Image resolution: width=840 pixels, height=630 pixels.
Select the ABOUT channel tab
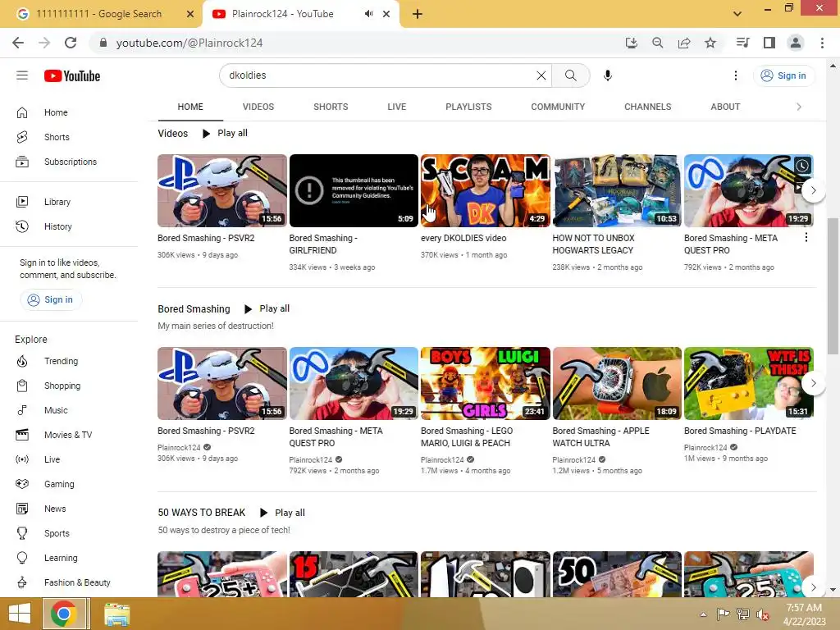pyautogui.click(x=725, y=107)
